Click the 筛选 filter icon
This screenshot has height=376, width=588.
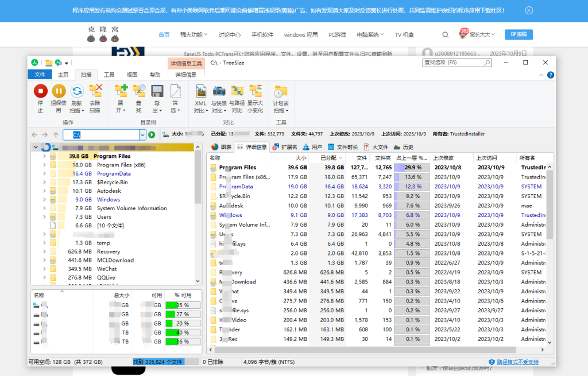(x=175, y=91)
